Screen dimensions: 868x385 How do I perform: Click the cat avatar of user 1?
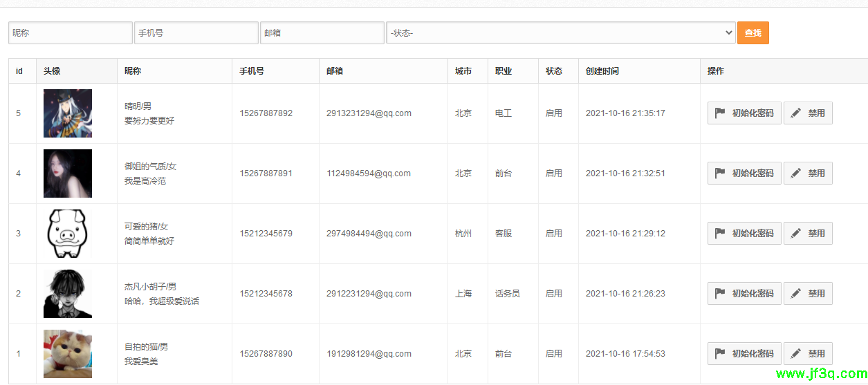68,354
